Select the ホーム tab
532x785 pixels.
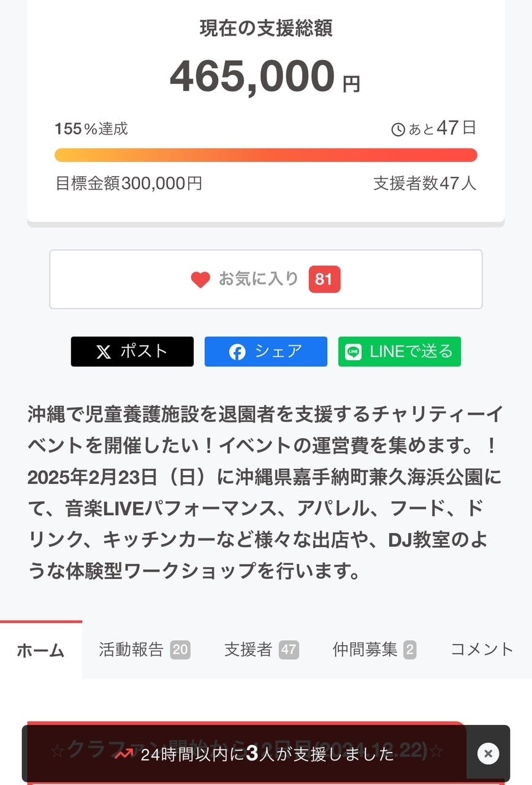40,650
